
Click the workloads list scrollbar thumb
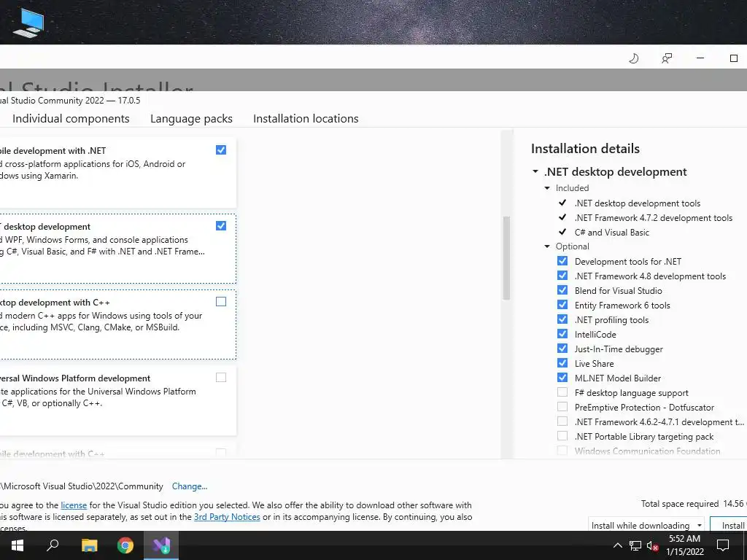point(506,258)
